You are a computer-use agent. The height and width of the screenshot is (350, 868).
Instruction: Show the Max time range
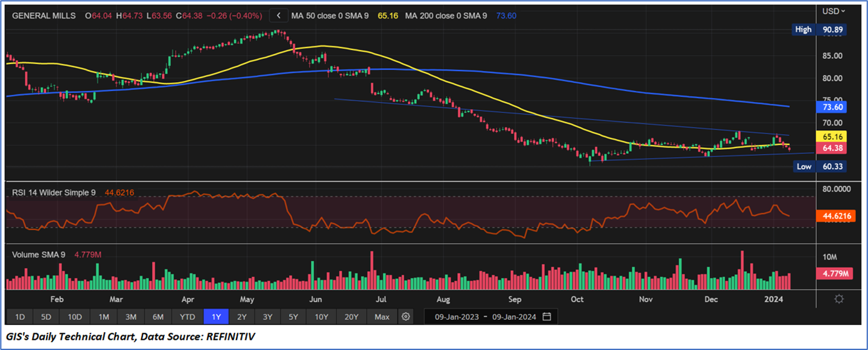point(382,317)
